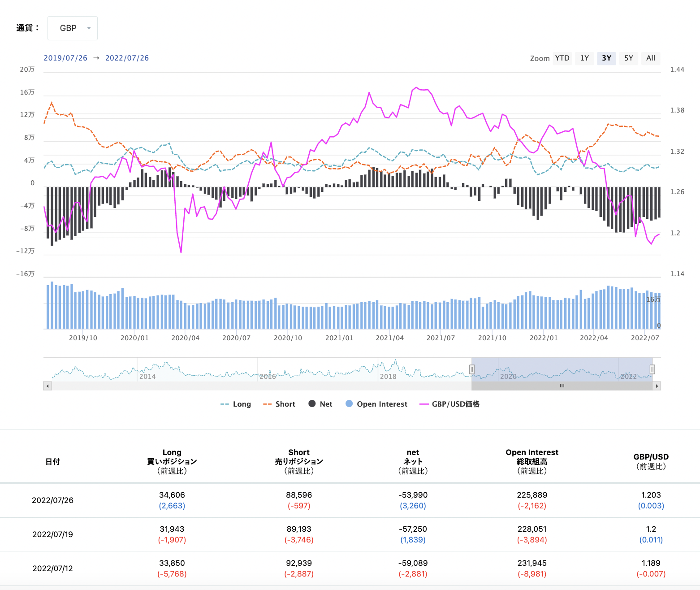Toggle the Open Interest legend item
This screenshot has width=700, height=590.
[376, 404]
